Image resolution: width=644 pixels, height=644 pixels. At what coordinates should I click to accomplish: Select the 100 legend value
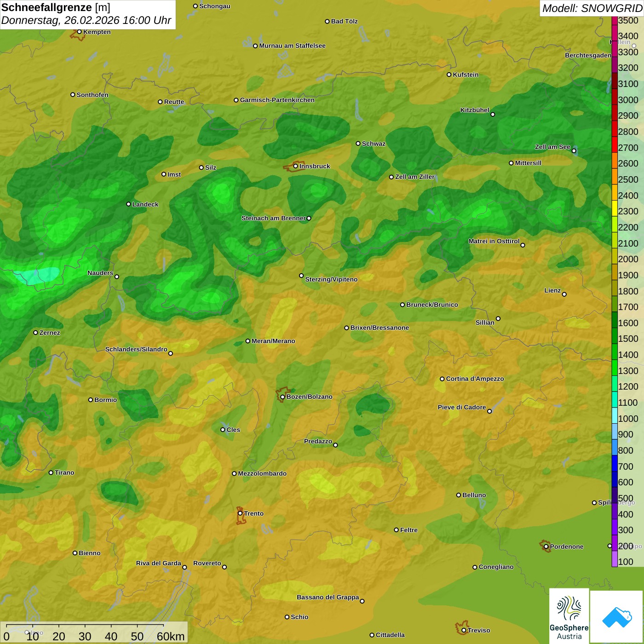(626, 562)
